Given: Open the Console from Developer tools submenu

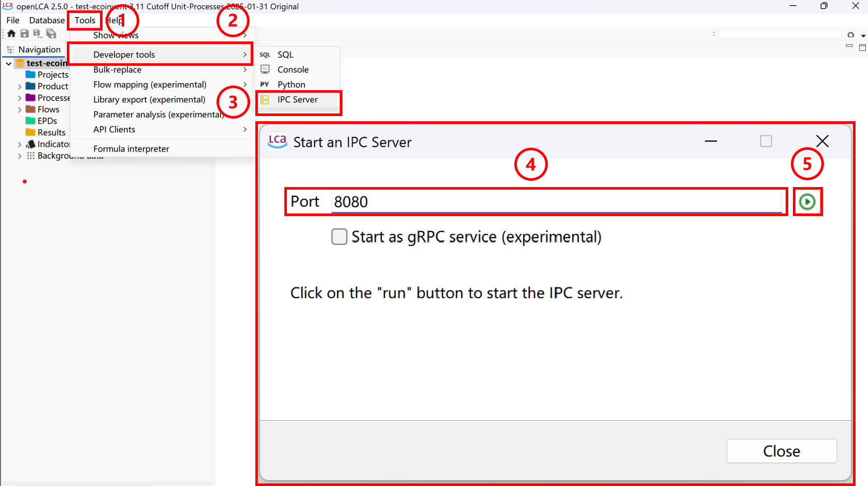Looking at the screenshot, I should coord(293,69).
